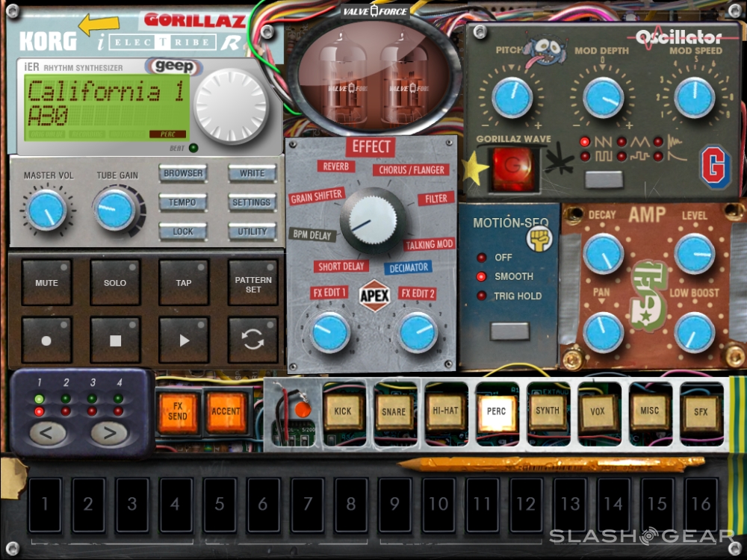This screenshot has height=560, width=747.
Task: Turn the EFFECT type selector knob
Action: click(374, 220)
